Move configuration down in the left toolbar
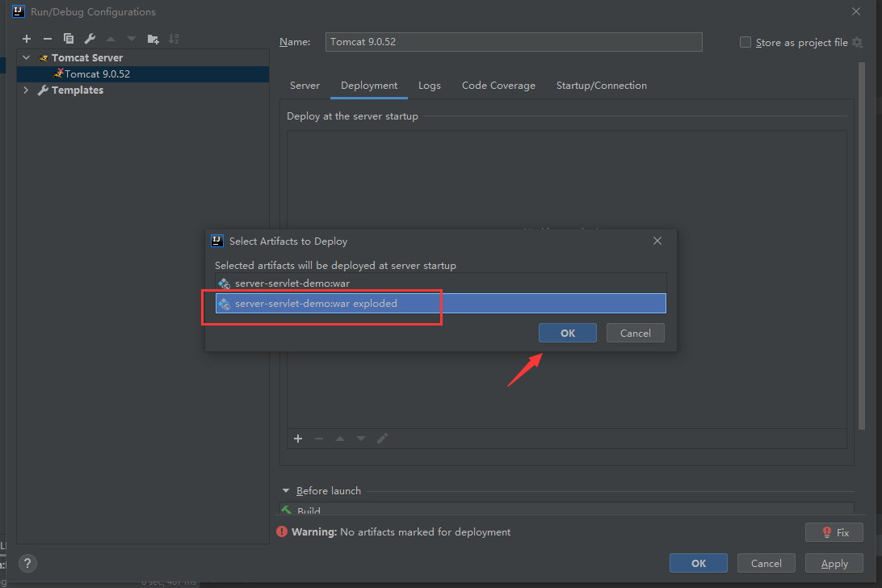 coord(132,39)
